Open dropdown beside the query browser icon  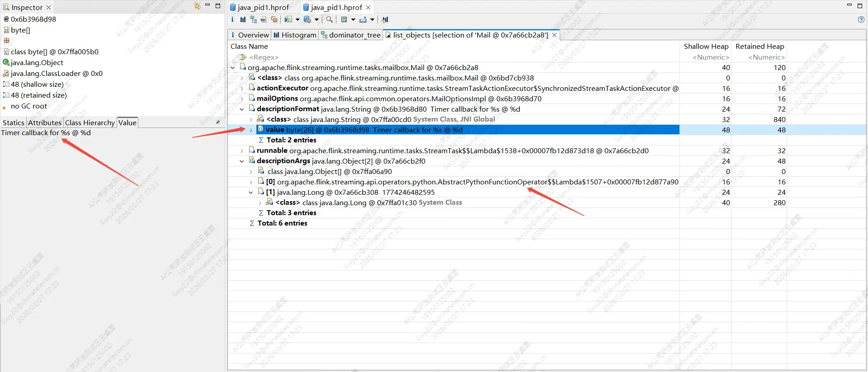[316, 19]
